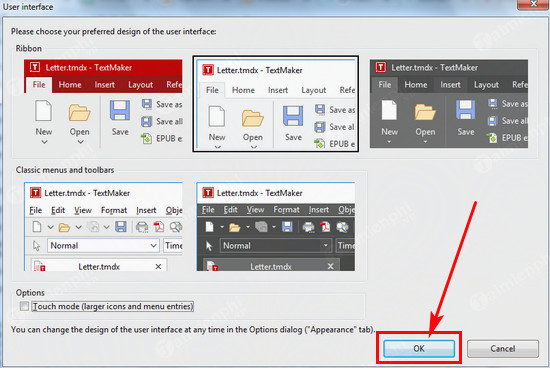Close Letter.tmdx tab in dark classic preview
The image size is (550, 368).
pyautogui.click(x=330, y=267)
